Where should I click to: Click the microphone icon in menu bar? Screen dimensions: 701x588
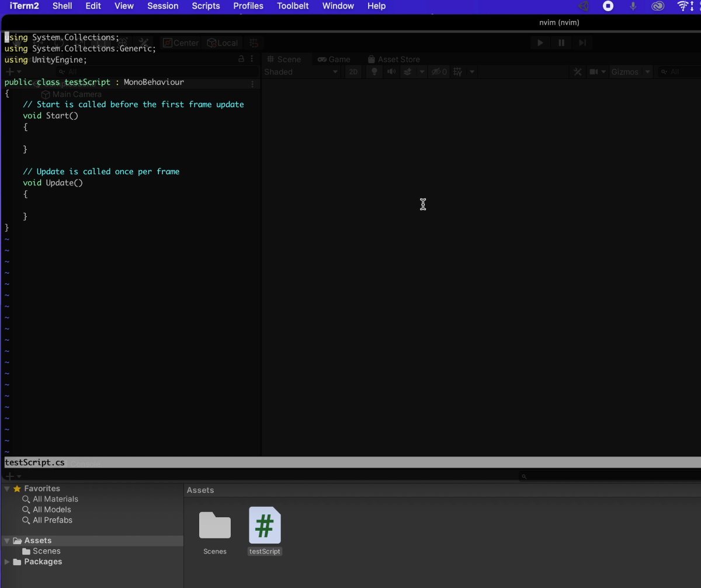click(x=633, y=6)
